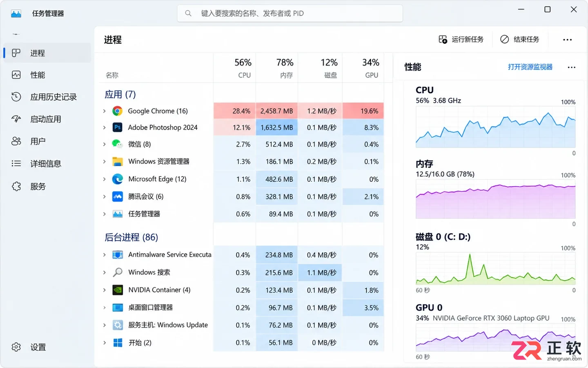The width and height of the screenshot is (588, 368).
Task: Click the 任务管理器 process row icon
Action: [118, 214]
